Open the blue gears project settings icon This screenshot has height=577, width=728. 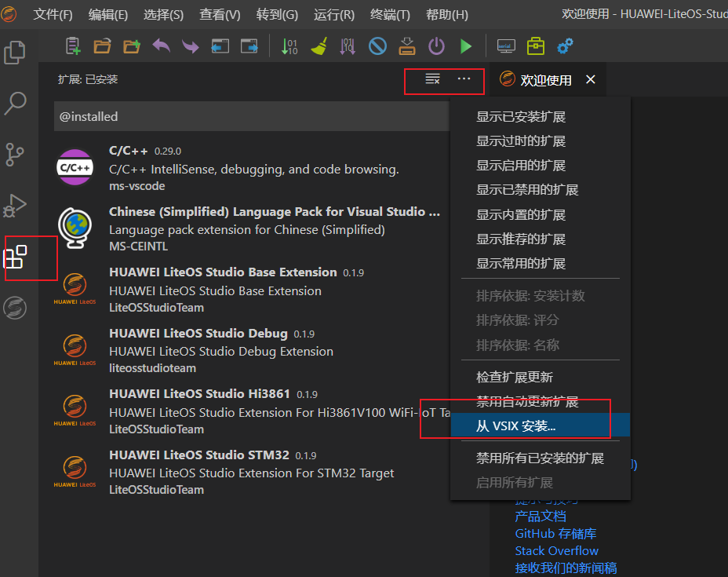coord(565,46)
